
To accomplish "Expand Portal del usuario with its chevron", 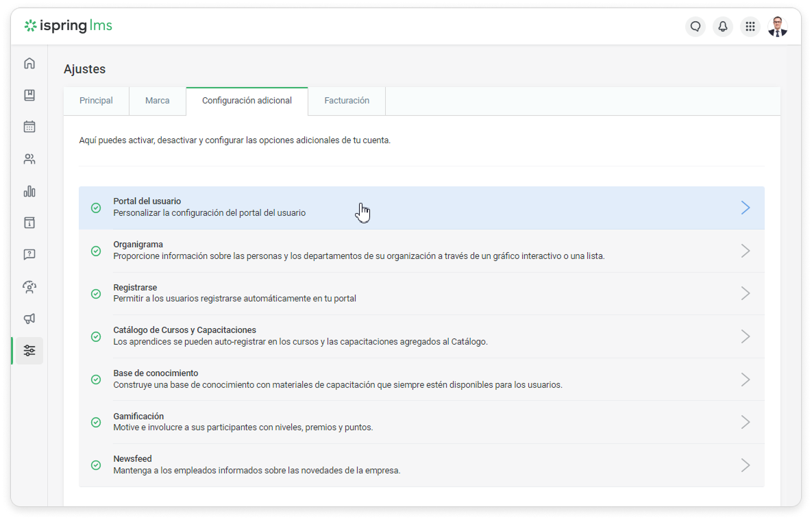I will [746, 208].
